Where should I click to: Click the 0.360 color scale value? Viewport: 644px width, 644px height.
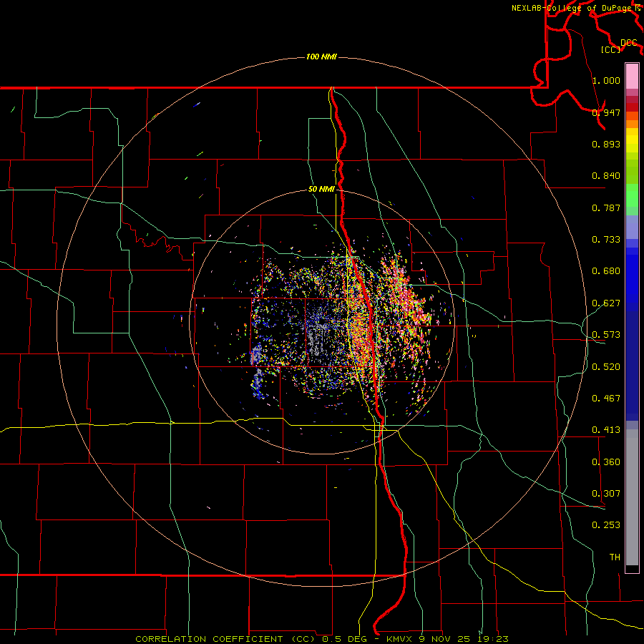pyautogui.click(x=606, y=462)
